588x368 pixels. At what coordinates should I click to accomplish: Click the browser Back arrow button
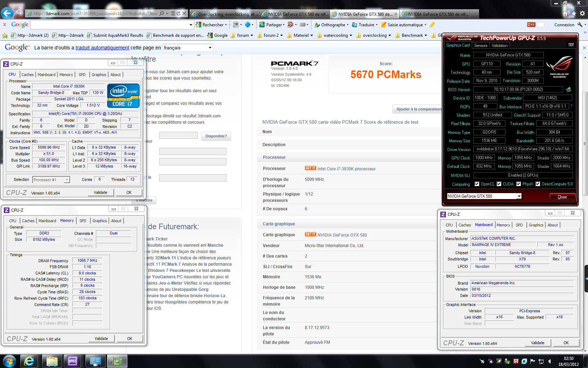click(x=7, y=13)
